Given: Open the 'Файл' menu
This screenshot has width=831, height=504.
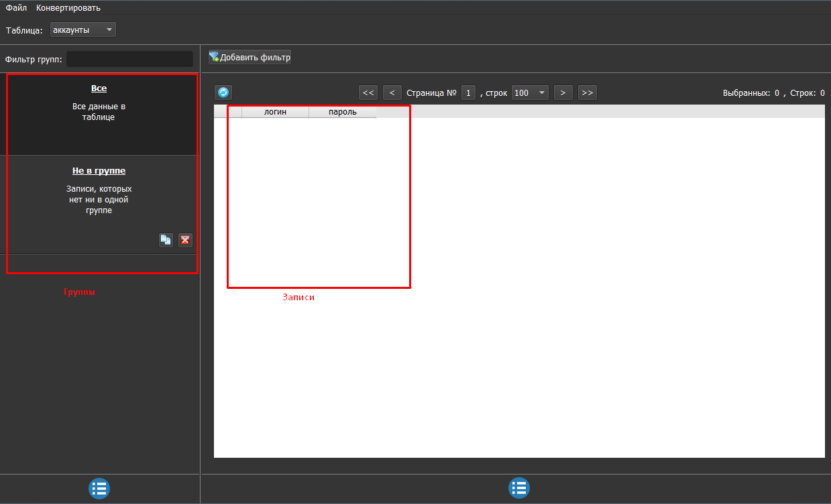Looking at the screenshot, I should click(16, 8).
